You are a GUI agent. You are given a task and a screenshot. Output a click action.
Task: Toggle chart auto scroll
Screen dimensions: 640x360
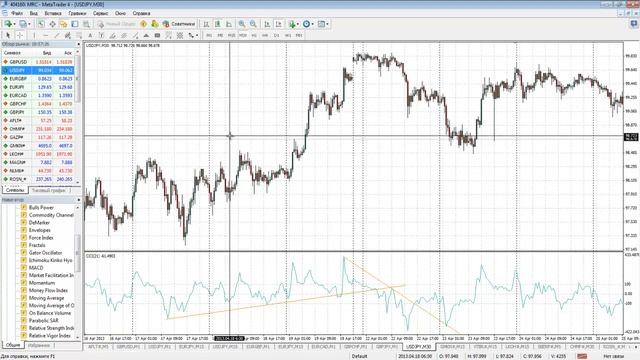[267, 24]
